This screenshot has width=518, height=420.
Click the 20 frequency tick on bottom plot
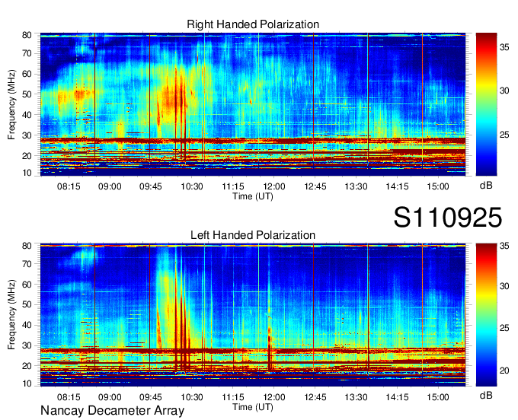pos(27,366)
